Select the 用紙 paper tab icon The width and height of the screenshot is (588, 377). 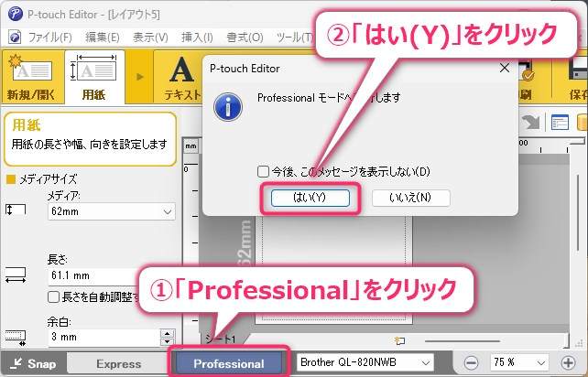tap(94, 78)
